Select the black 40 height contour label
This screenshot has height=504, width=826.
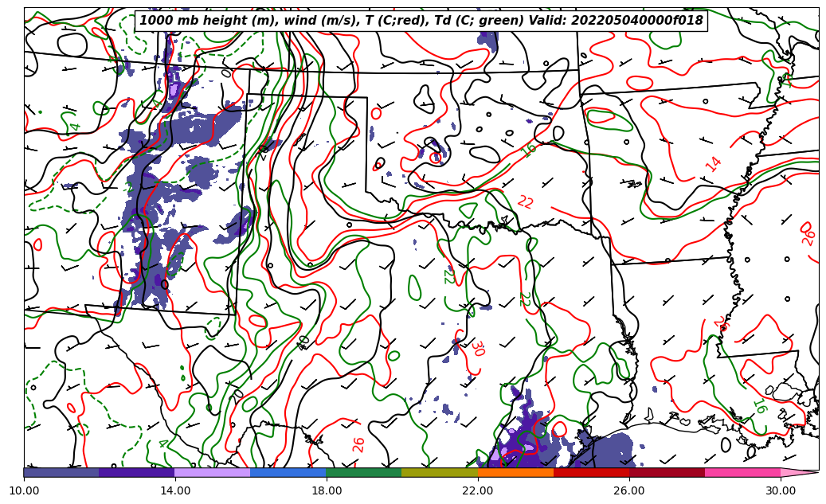(303, 342)
